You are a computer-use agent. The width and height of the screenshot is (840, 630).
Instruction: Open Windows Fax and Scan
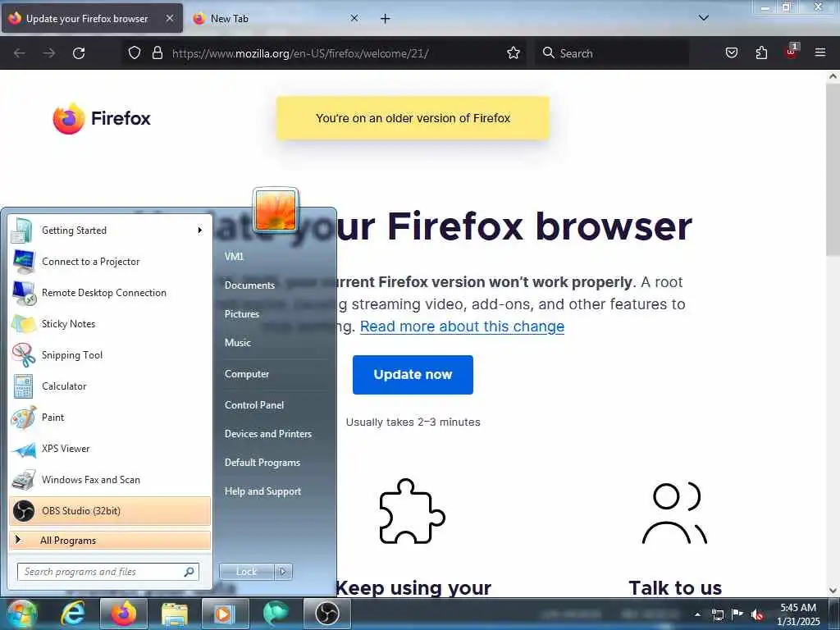(110, 480)
